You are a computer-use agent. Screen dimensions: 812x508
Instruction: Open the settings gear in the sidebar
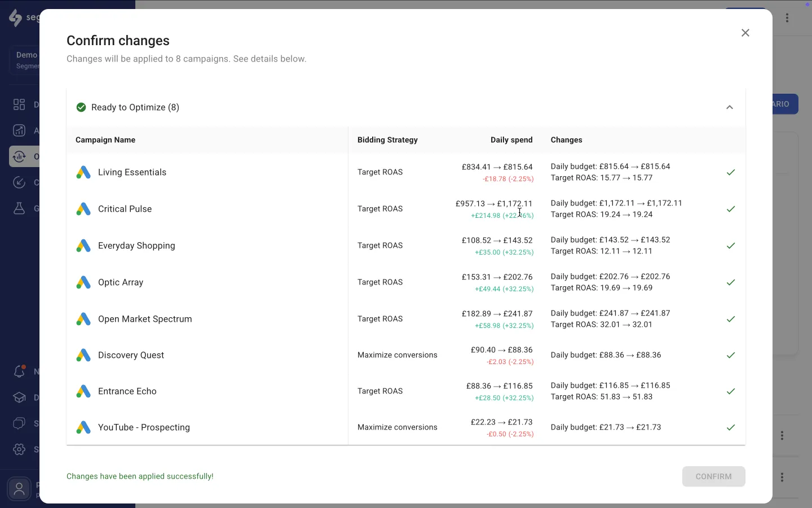tap(19, 449)
